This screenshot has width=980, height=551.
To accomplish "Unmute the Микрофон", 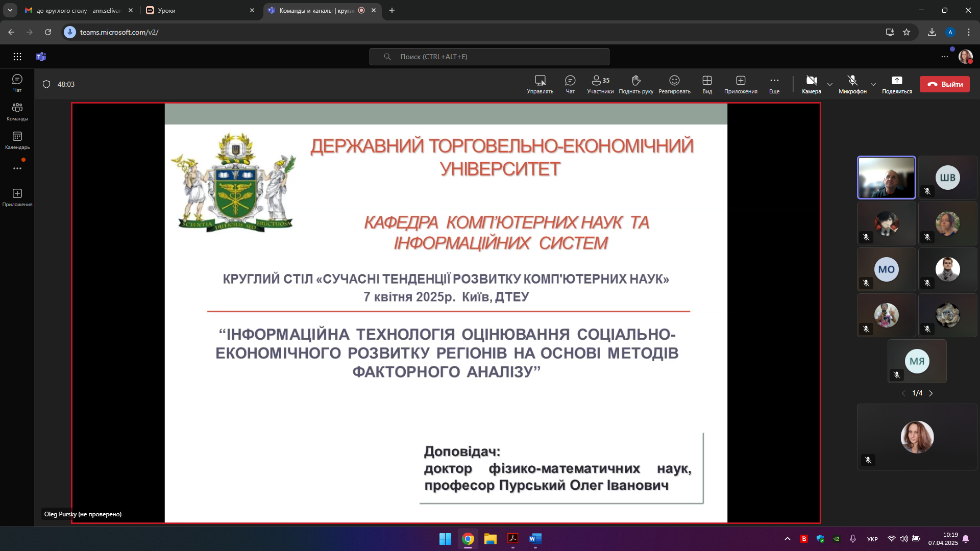I will pos(852,84).
